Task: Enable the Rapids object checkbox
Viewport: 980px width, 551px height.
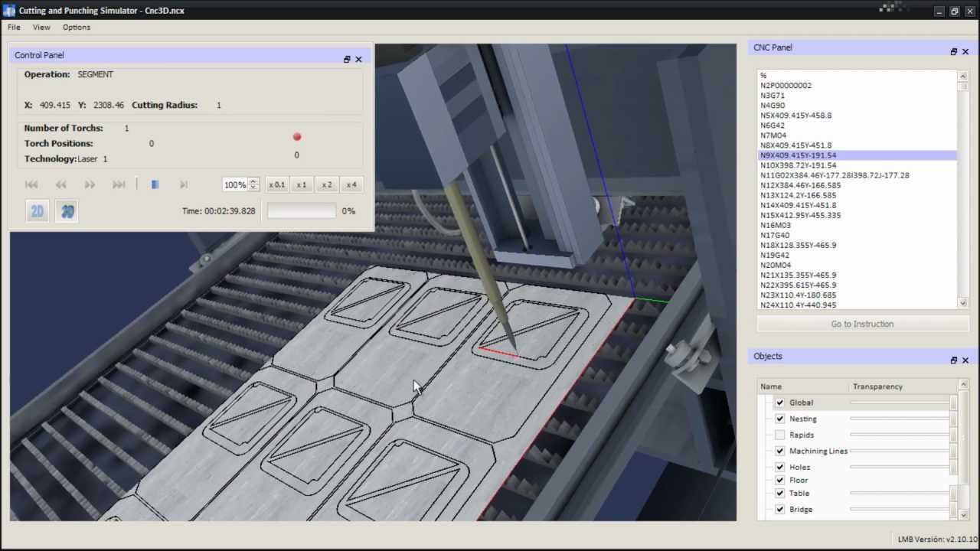Action: tap(779, 435)
